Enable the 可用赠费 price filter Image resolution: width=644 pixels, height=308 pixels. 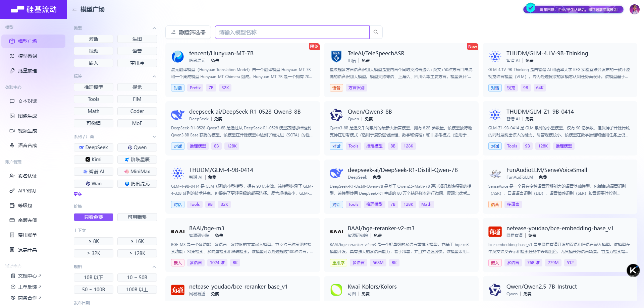click(x=137, y=217)
